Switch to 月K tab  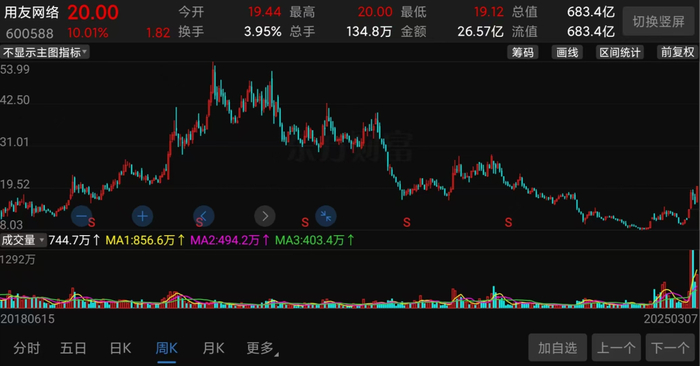[x=213, y=348]
